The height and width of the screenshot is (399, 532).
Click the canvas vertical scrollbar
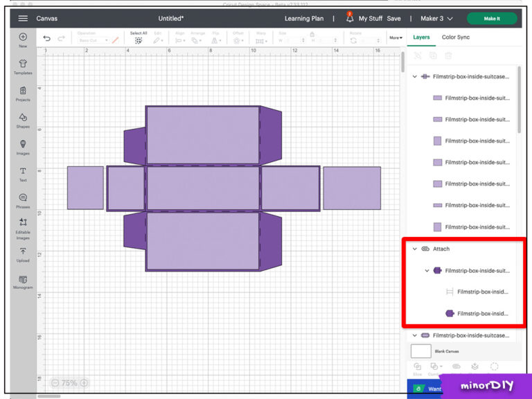tap(402, 62)
